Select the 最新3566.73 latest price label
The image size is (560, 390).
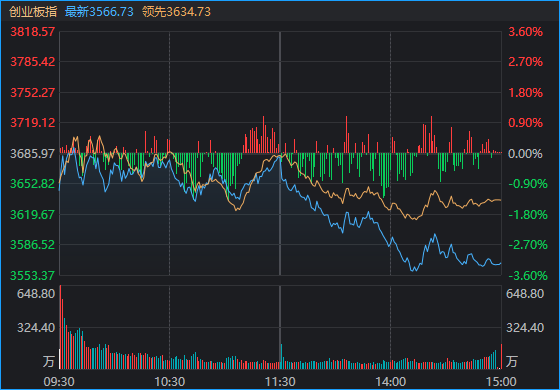[99, 12]
